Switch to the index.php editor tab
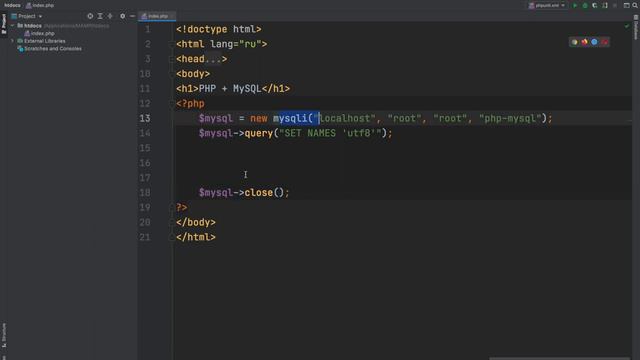 click(x=157, y=16)
